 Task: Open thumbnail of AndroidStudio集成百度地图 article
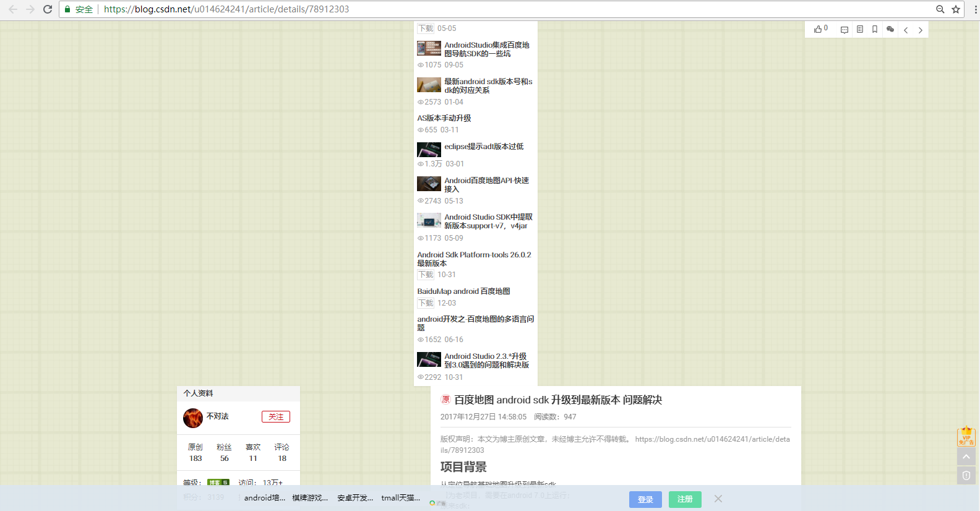coord(429,48)
